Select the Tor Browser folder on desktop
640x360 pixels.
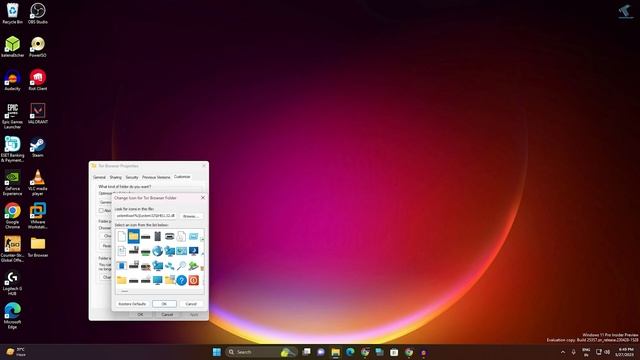point(38,247)
